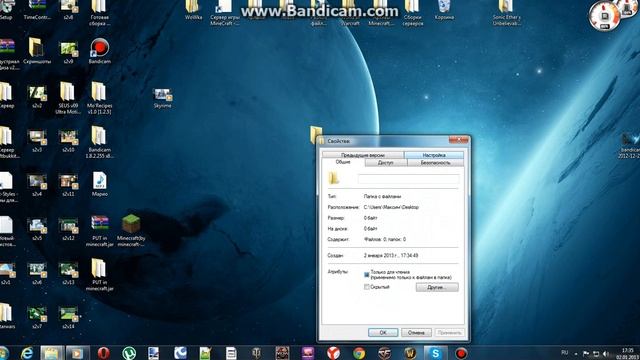
Task: Select the Корзина recycle bin icon
Action: [x=444, y=10]
